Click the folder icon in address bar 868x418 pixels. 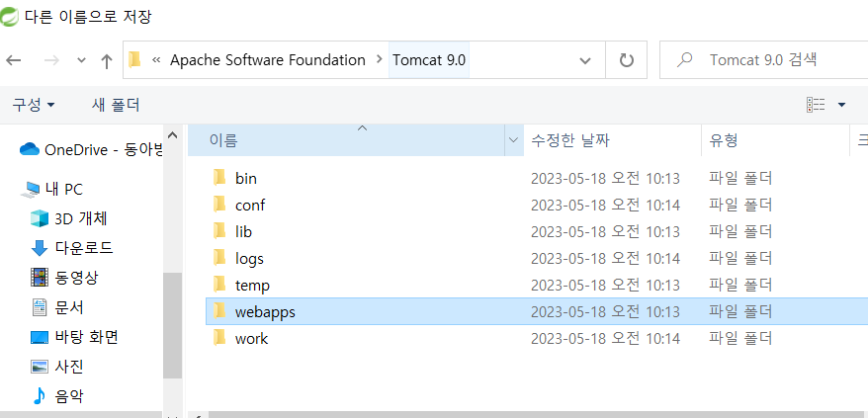134,59
